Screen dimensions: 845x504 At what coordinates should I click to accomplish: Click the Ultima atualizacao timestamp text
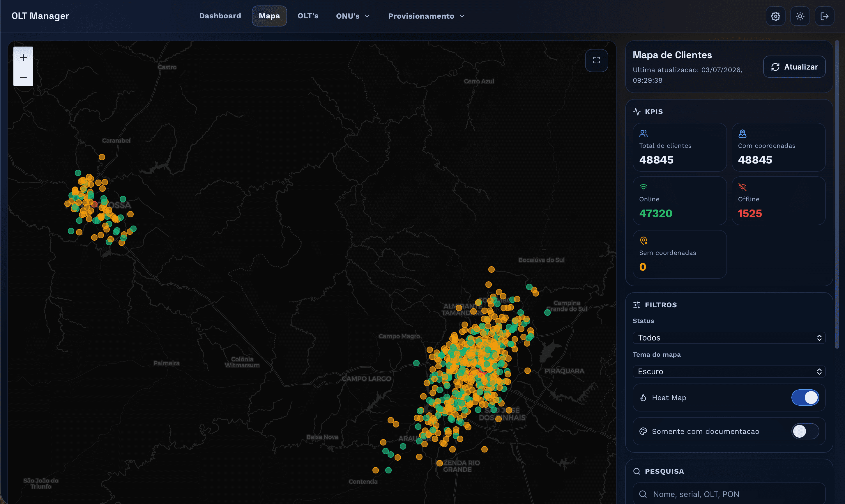pyautogui.click(x=687, y=75)
